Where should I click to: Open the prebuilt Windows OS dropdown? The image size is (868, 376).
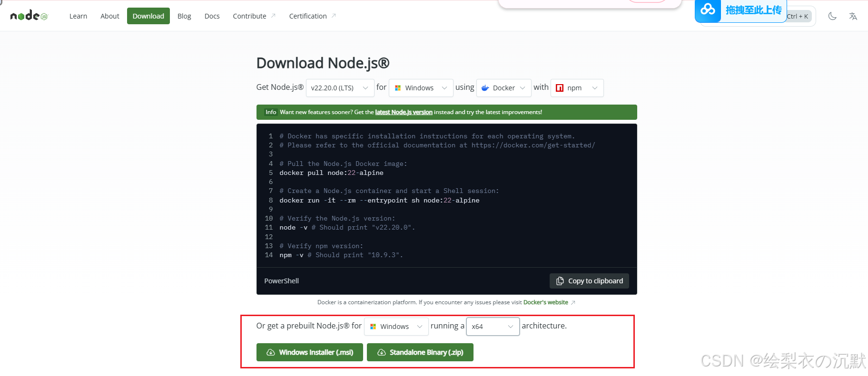tap(396, 327)
